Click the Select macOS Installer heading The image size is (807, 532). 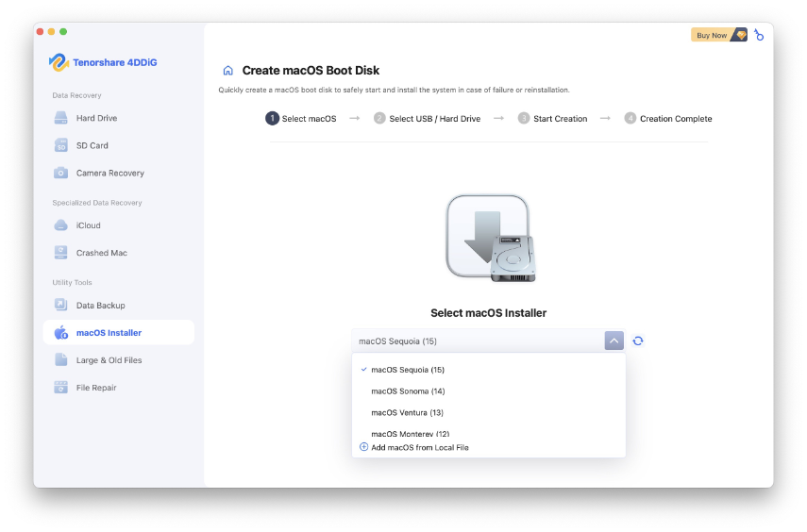point(488,313)
